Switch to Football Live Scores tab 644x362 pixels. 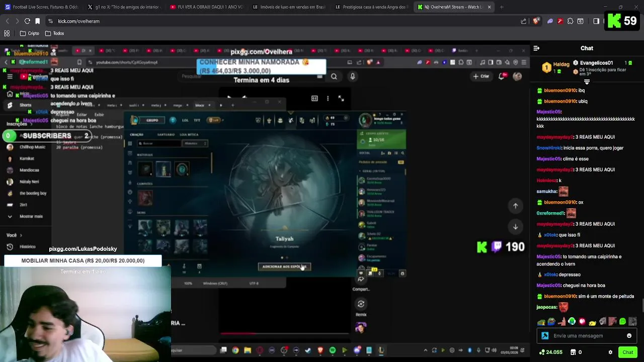41,7
